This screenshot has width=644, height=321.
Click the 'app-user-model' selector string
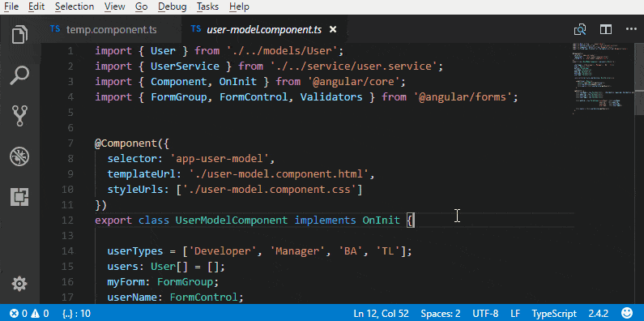pos(220,159)
